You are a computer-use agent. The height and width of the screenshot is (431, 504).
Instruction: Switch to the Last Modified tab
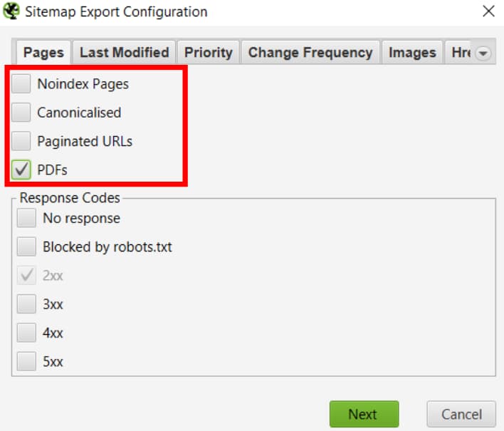coord(125,53)
